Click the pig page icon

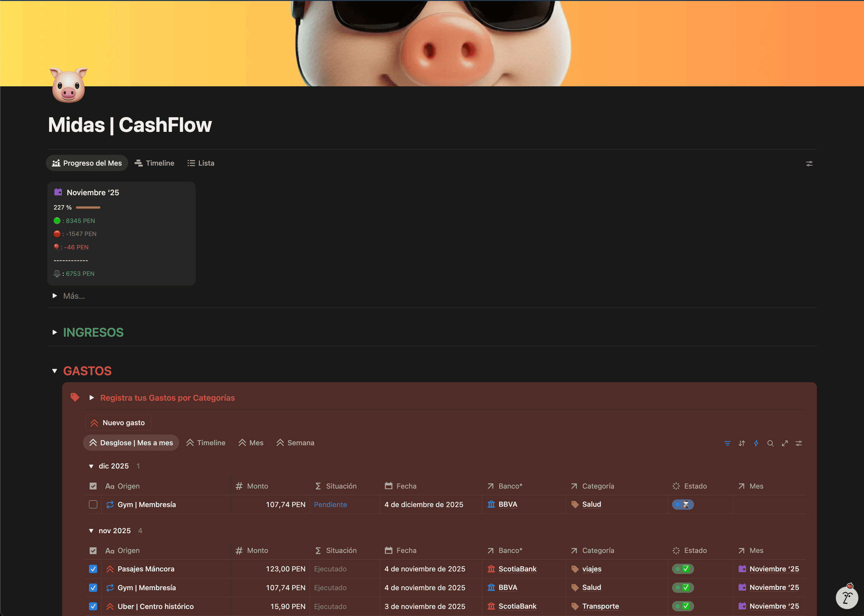coord(69,85)
